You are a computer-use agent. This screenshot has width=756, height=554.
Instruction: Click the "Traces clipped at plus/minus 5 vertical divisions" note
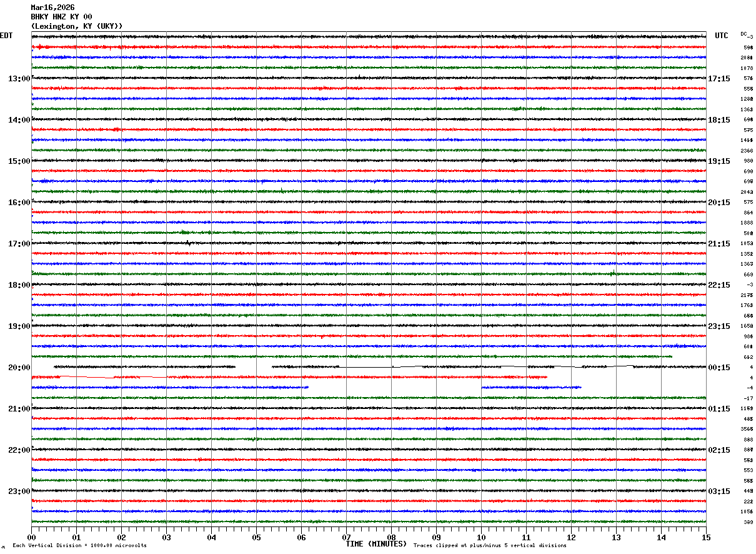tap(490, 546)
